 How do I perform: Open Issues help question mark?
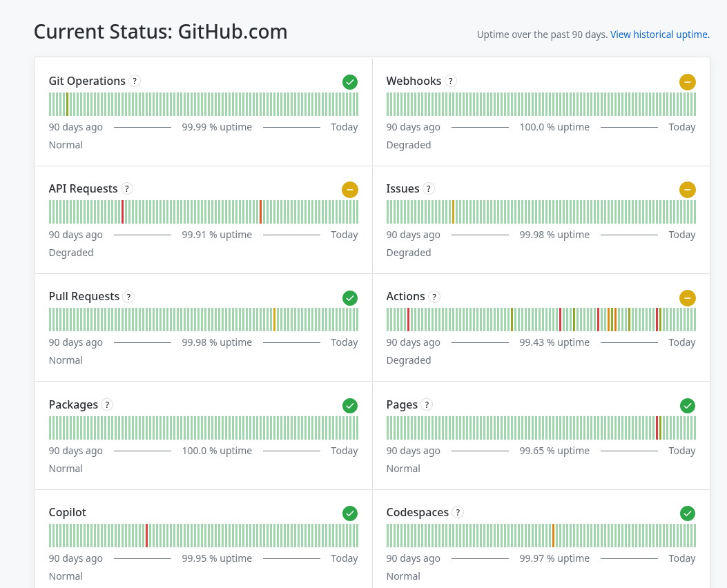(429, 188)
